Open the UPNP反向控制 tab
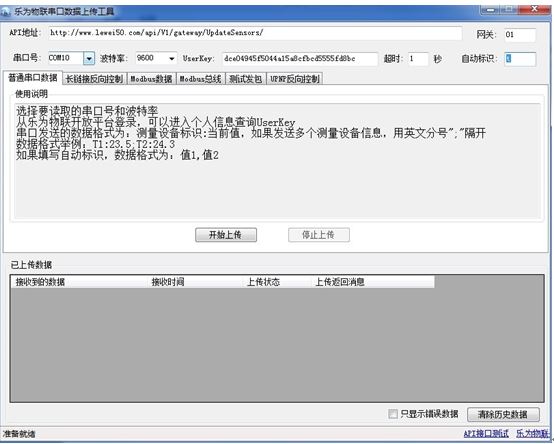 [x=295, y=79]
